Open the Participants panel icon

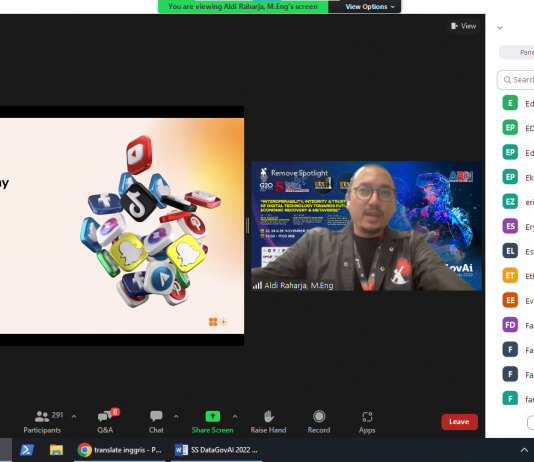(42, 416)
